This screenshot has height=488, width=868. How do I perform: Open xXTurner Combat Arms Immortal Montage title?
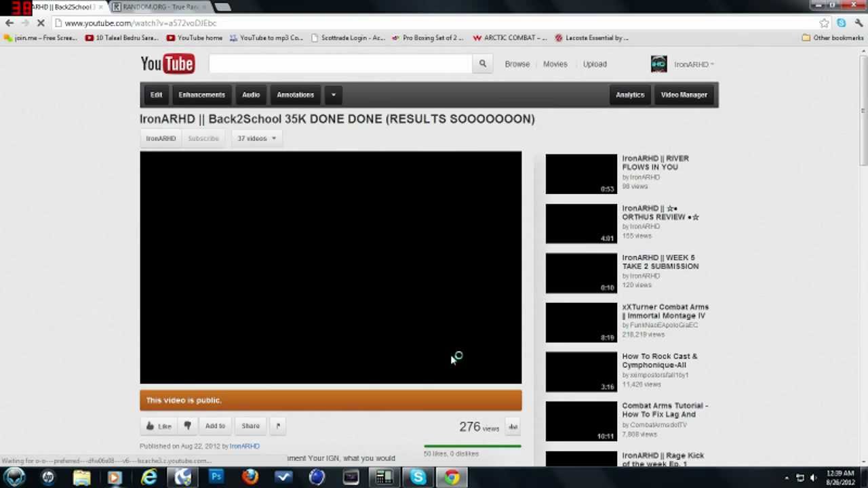click(x=665, y=311)
